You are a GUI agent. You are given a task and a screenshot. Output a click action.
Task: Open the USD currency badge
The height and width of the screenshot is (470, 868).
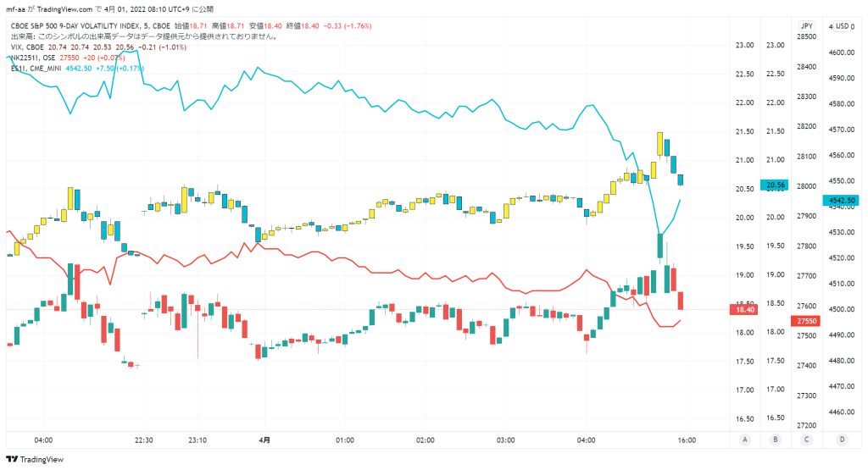tap(843, 26)
